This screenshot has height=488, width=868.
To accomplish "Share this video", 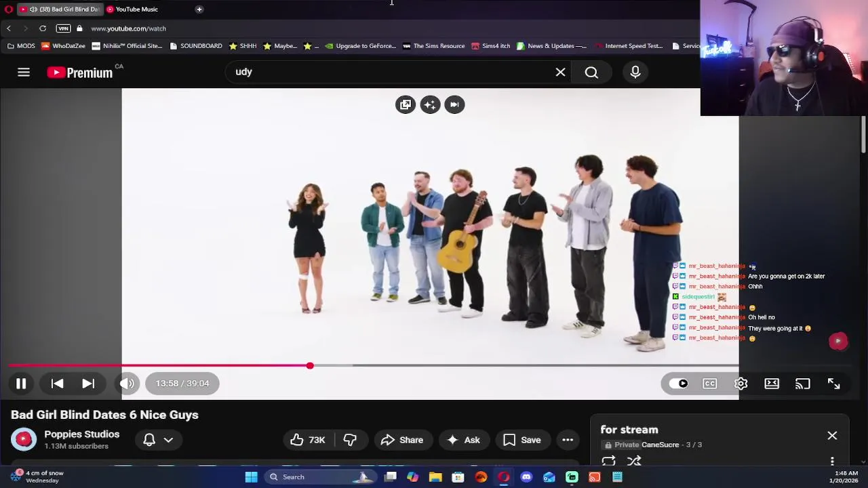I will point(402,440).
